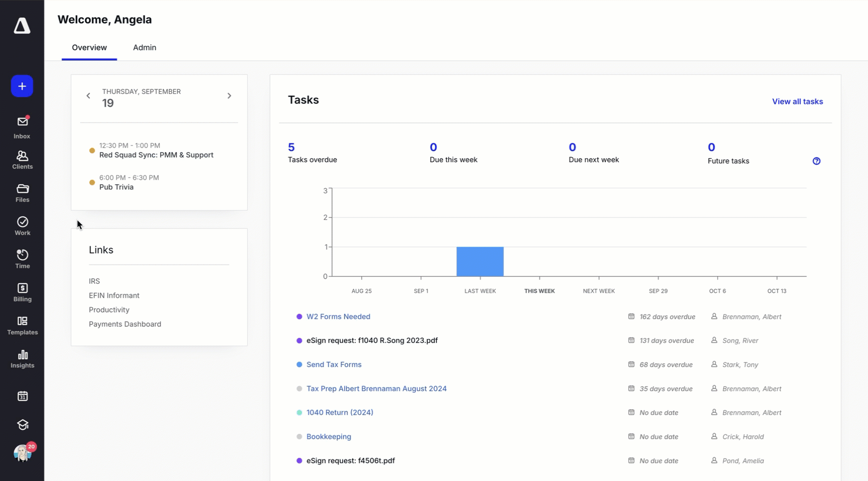Go to previous day in calendar
Screen dimensions: 868x481
coord(88,96)
